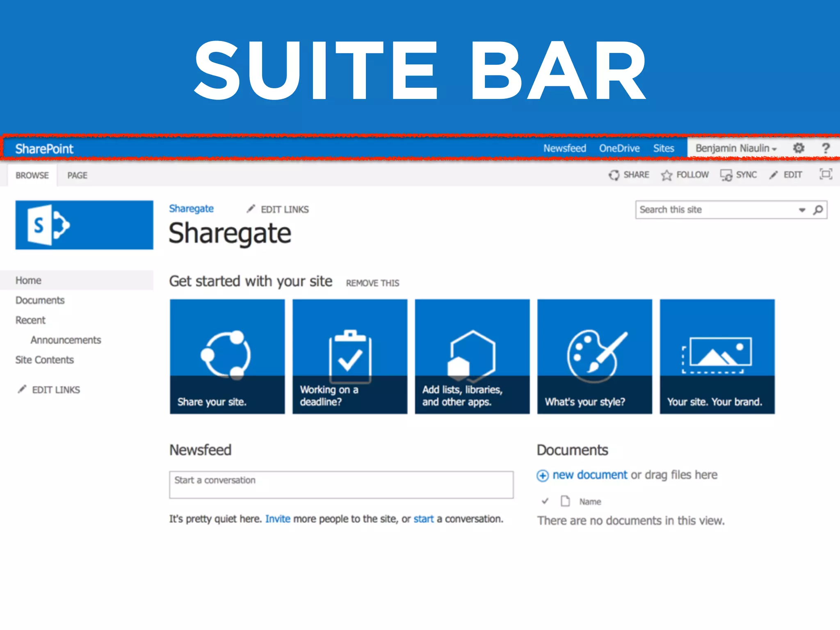This screenshot has height=630, width=840.
Task: Click the SharePoint brand text
Action: (44, 148)
